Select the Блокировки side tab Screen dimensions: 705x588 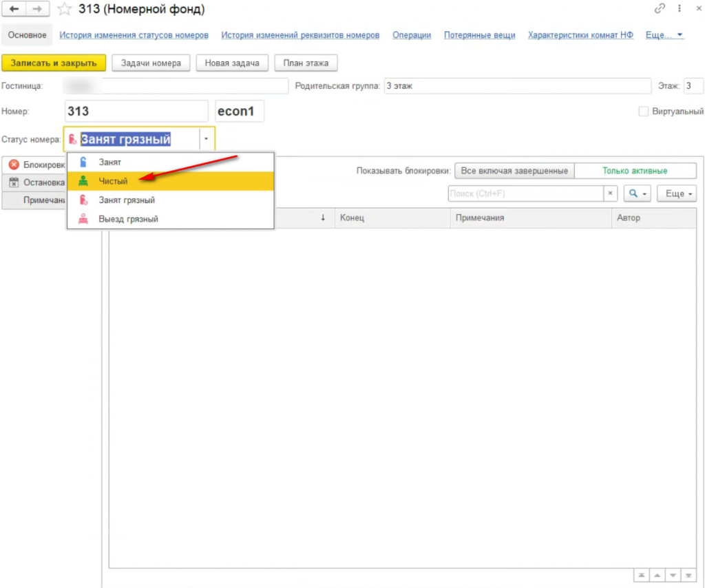(34, 165)
